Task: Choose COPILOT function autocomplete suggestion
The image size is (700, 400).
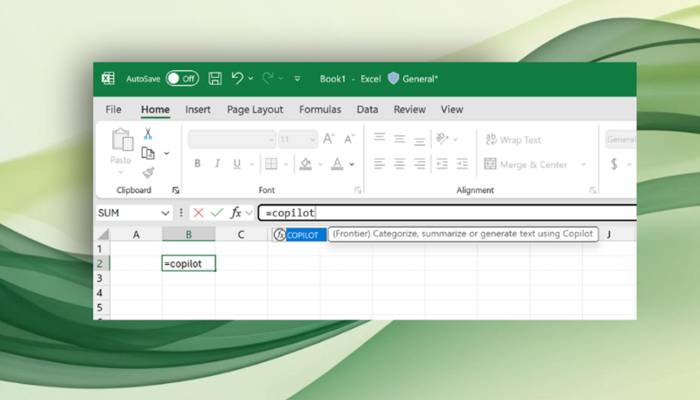Action: pyautogui.click(x=300, y=235)
